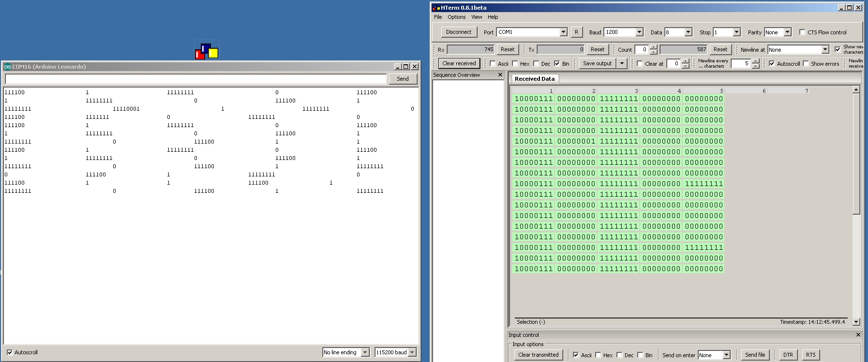Enable CTS Flow control checkbox

[802, 32]
